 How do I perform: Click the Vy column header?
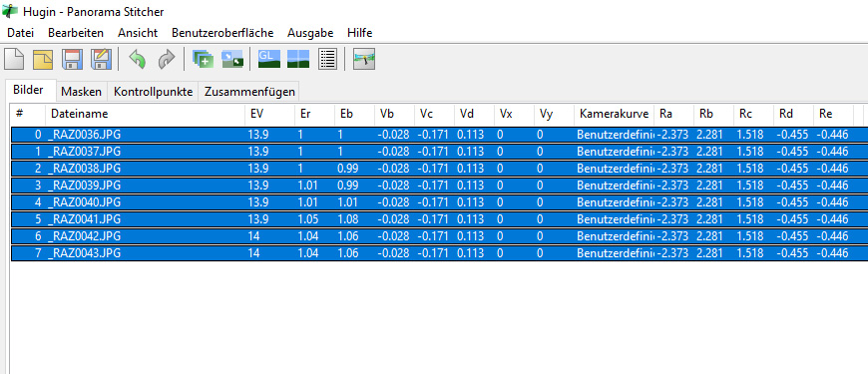point(554,114)
